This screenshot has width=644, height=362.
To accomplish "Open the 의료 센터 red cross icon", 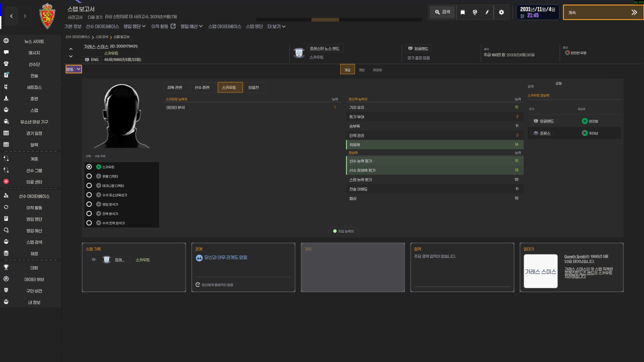I will click(6, 182).
